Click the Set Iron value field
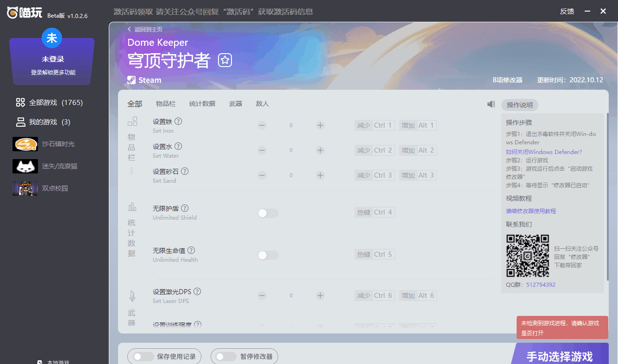Image resolution: width=618 pixels, height=364 pixels. (291, 125)
